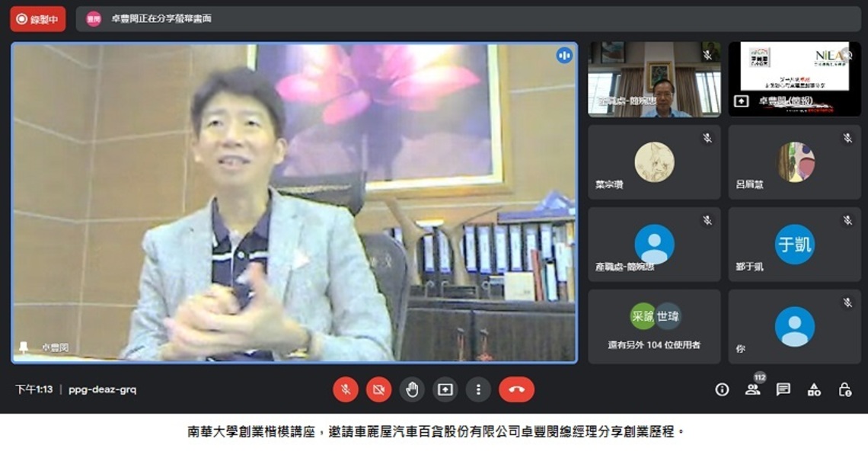This screenshot has width=868, height=464.
Task: Click the caption text below the meeting screenshot
Action: 436,432
